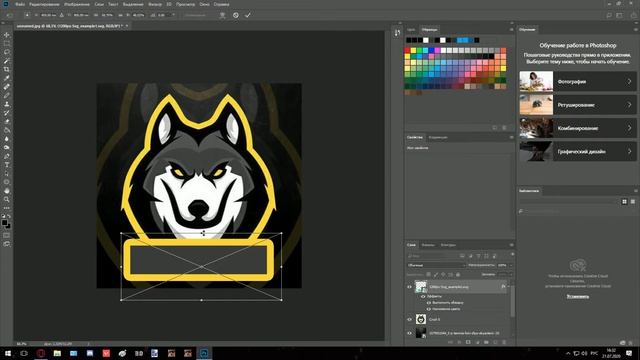Toggle the Stroke effect visibility
This screenshot has height=360, width=640.
click(x=429, y=303)
